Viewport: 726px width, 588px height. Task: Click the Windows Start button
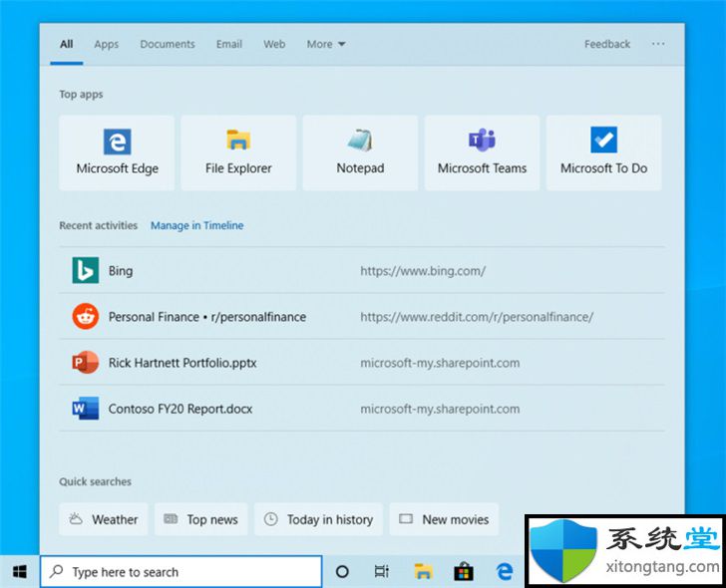(x=20, y=572)
